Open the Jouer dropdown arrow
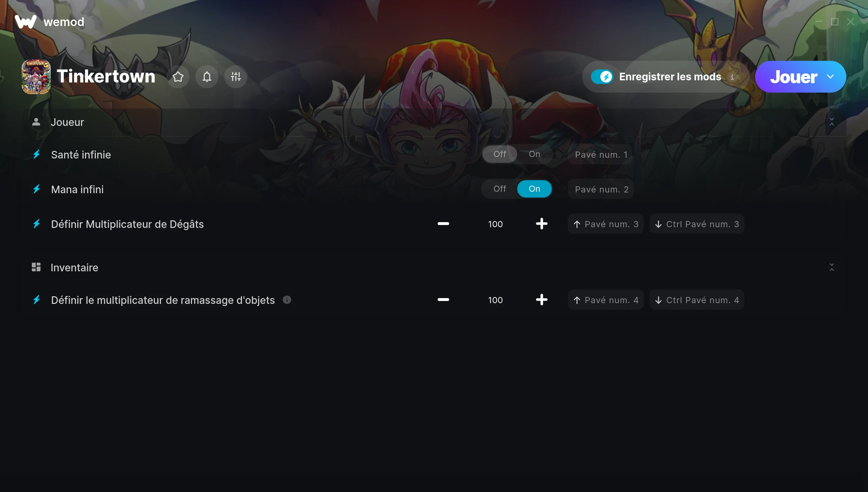Image resolution: width=868 pixels, height=492 pixels. (830, 77)
